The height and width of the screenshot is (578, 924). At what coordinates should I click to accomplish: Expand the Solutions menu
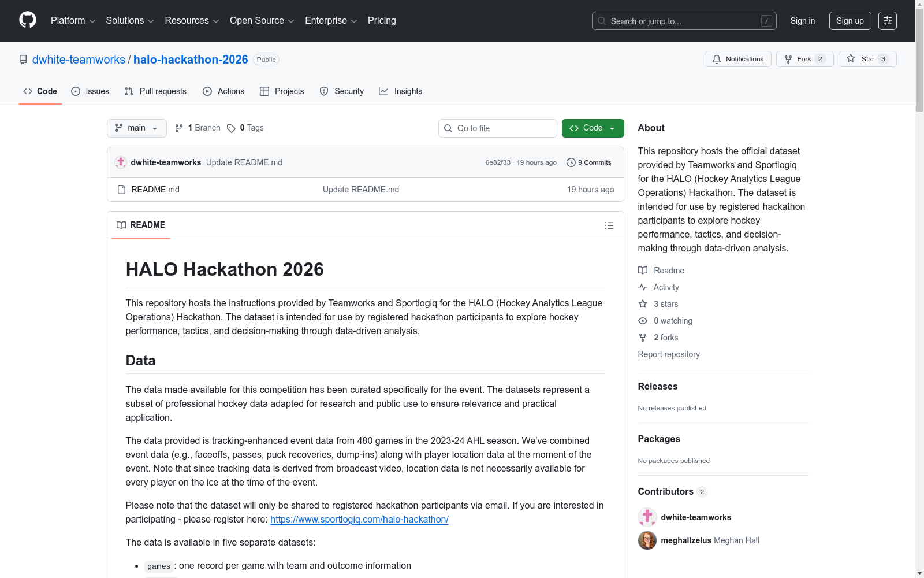[x=130, y=21]
